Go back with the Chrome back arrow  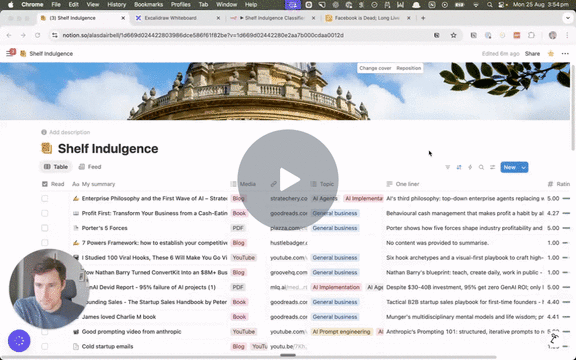click(x=9, y=35)
